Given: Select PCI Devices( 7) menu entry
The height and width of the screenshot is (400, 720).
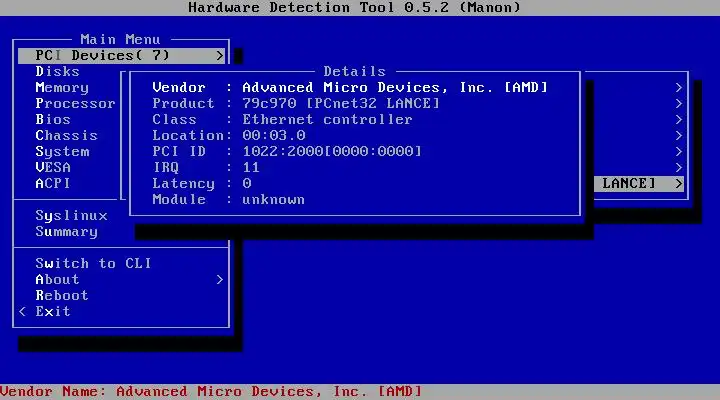Looking at the screenshot, I should click(x=121, y=56).
